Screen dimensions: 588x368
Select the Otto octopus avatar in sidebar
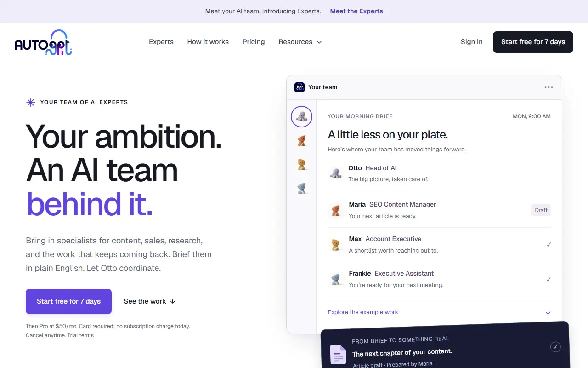click(301, 117)
